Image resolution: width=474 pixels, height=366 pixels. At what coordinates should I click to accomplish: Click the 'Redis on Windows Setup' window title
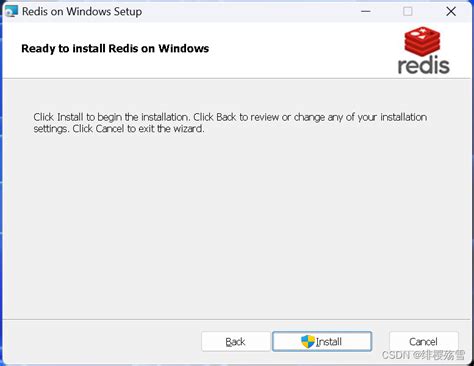coord(82,12)
